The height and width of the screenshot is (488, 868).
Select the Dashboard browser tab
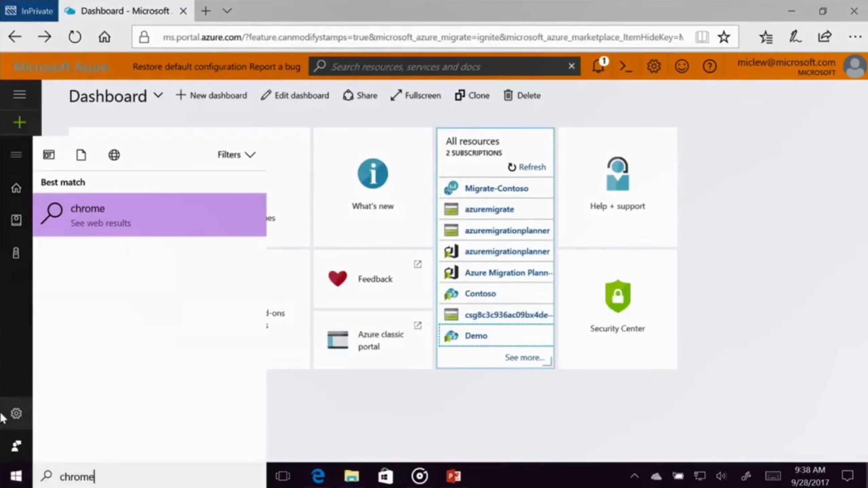pyautogui.click(x=124, y=11)
